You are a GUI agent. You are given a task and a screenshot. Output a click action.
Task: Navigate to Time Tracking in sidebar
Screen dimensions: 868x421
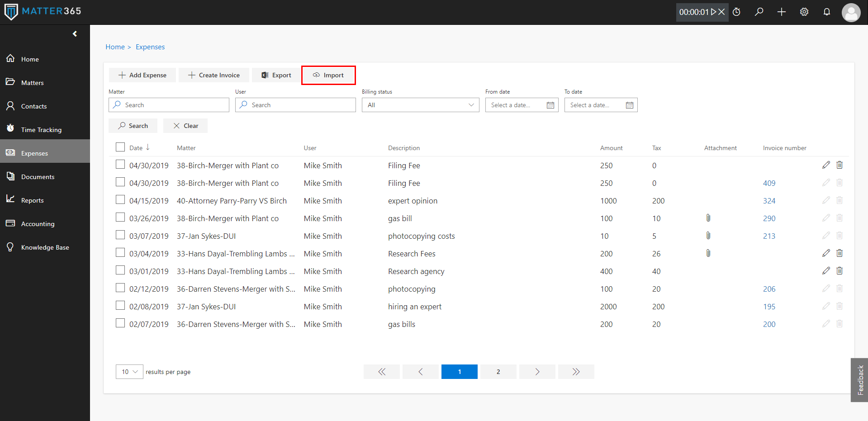(41, 130)
